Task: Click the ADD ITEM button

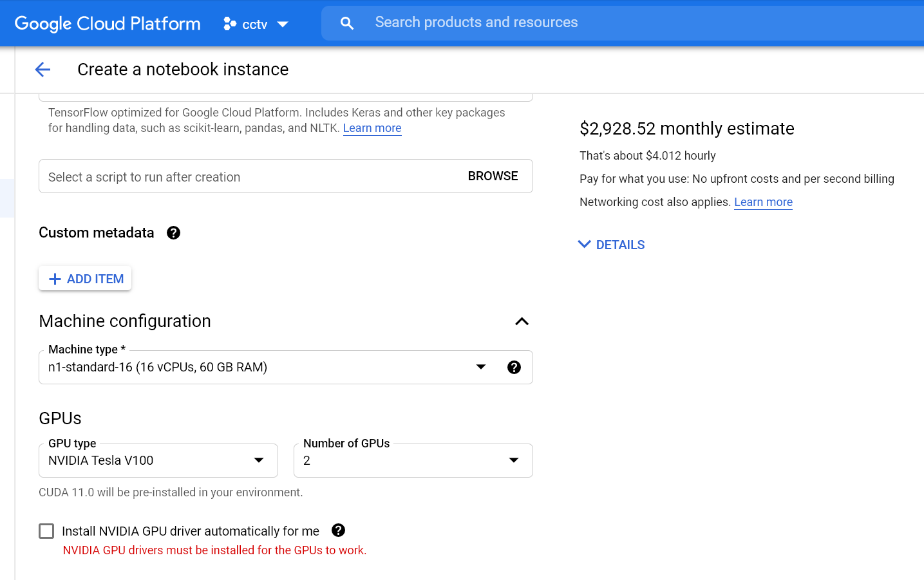Action: tap(85, 279)
